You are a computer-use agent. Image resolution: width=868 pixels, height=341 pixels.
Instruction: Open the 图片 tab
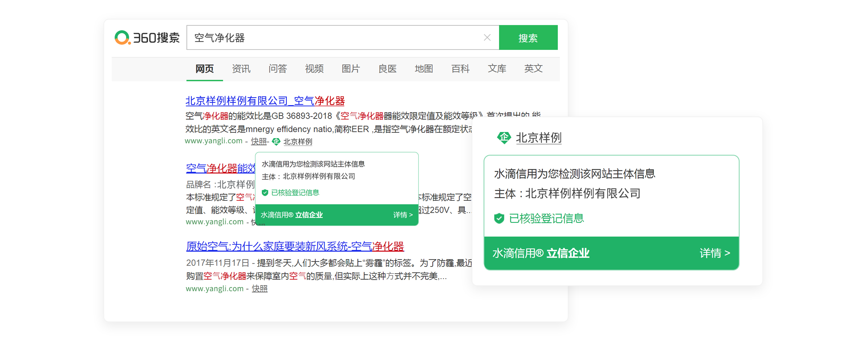tap(350, 69)
